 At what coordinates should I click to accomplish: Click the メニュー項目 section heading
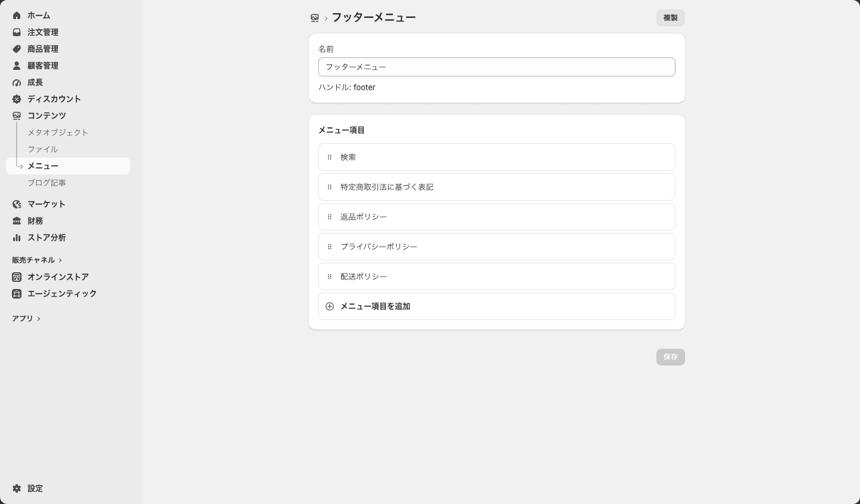342,130
